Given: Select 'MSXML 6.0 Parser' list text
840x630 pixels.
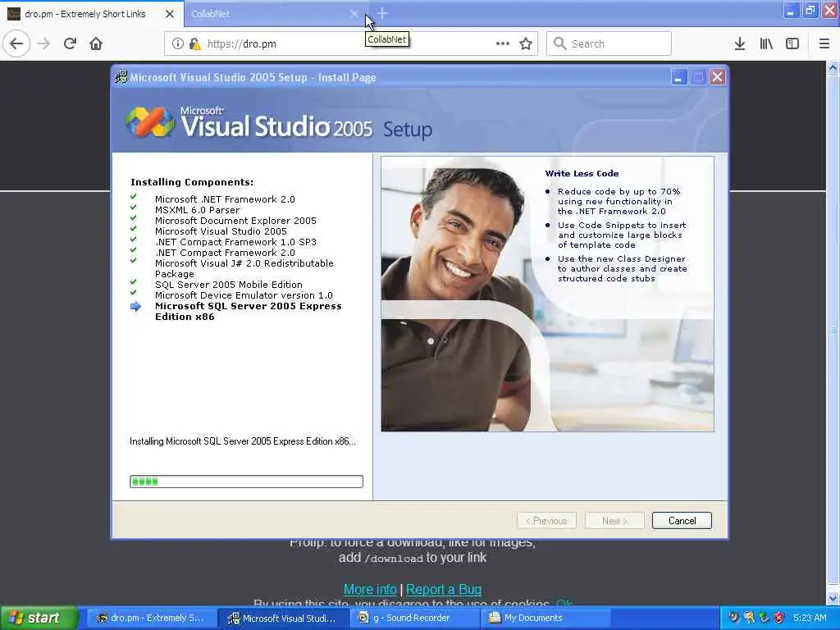Looking at the screenshot, I should pyautogui.click(x=197, y=210).
